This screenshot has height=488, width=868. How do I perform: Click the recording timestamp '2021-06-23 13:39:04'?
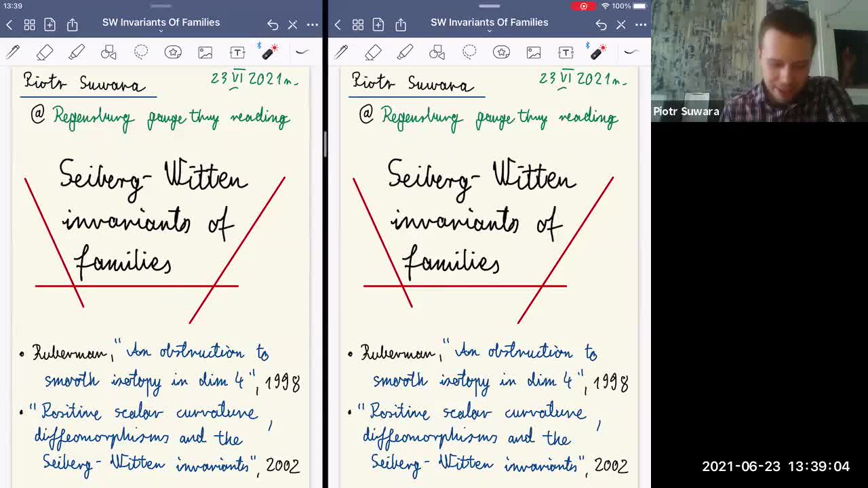click(776, 466)
